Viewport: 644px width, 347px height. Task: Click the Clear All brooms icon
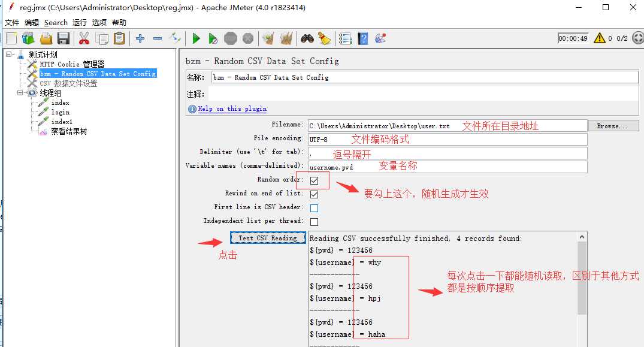click(x=286, y=38)
